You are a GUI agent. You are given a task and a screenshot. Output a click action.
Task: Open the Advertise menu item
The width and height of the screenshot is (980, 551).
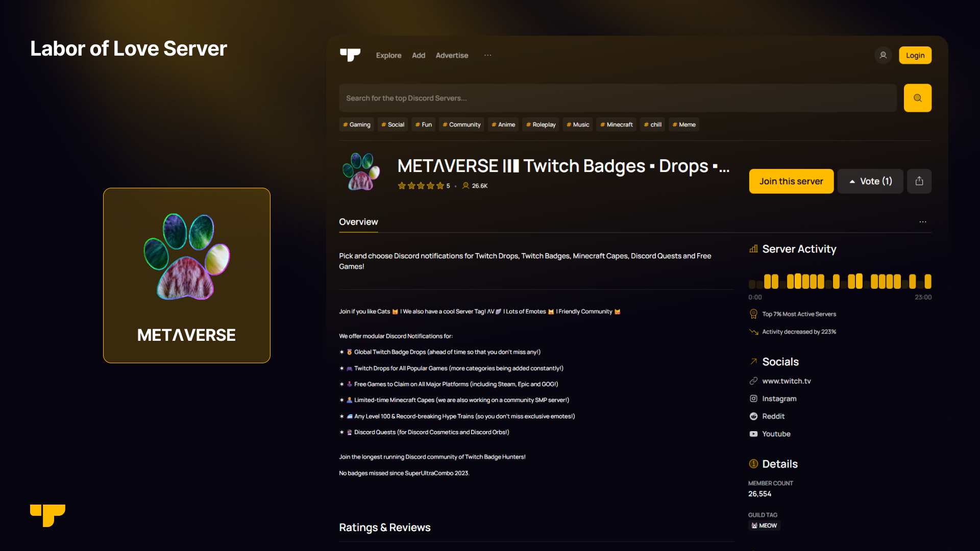(x=452, y=55)
